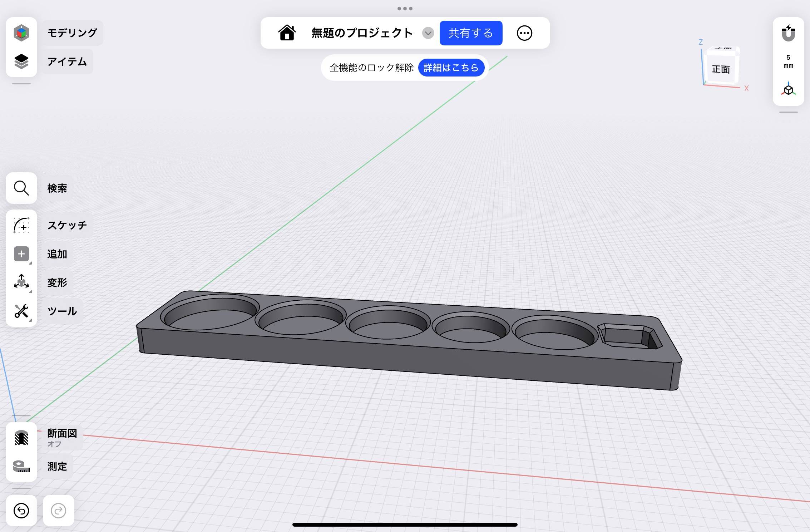
Task: Click the 測定 label
Action: click(x=57, y=466)
